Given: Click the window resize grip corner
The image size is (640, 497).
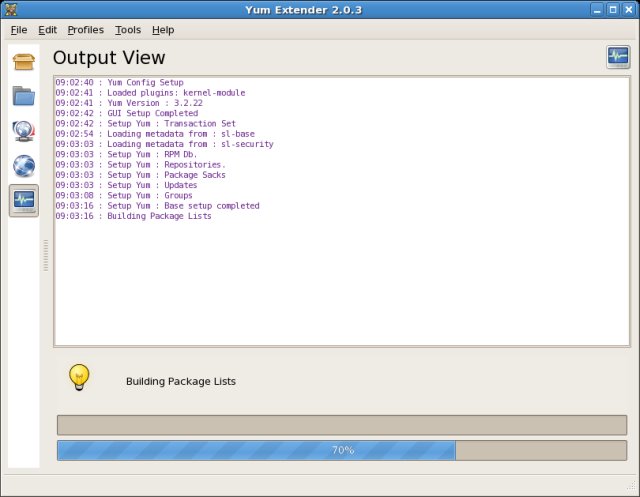Looking at the screenshot, I should click(632, 488).
